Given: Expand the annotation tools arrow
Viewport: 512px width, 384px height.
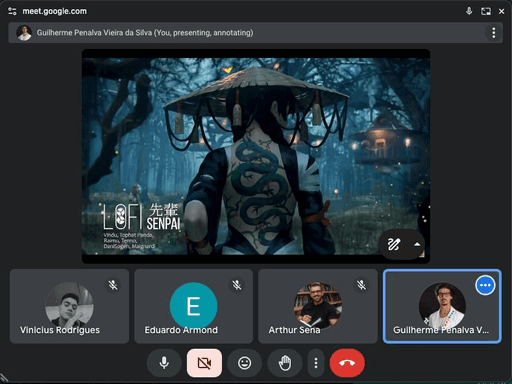Looking at the screenshot, I should click(417, 244).
